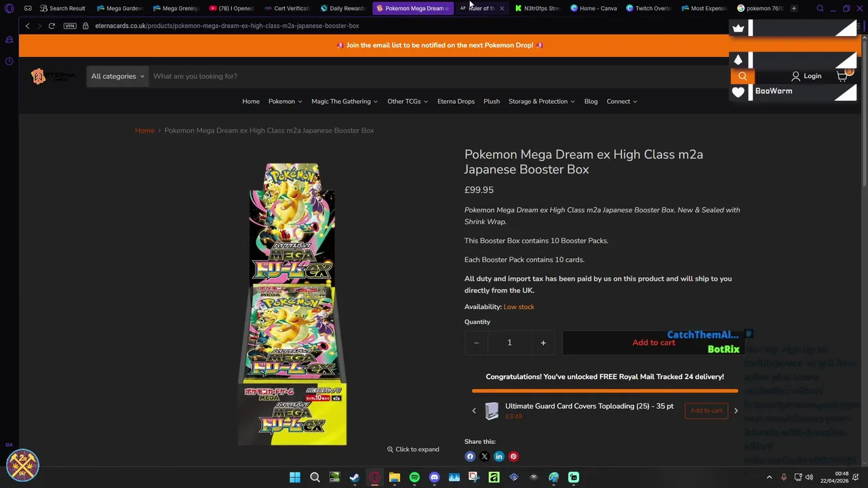Viewport: 868px width, 488px height.
Task: Close the Ruler of the browser tab
Action: point(501,8)
